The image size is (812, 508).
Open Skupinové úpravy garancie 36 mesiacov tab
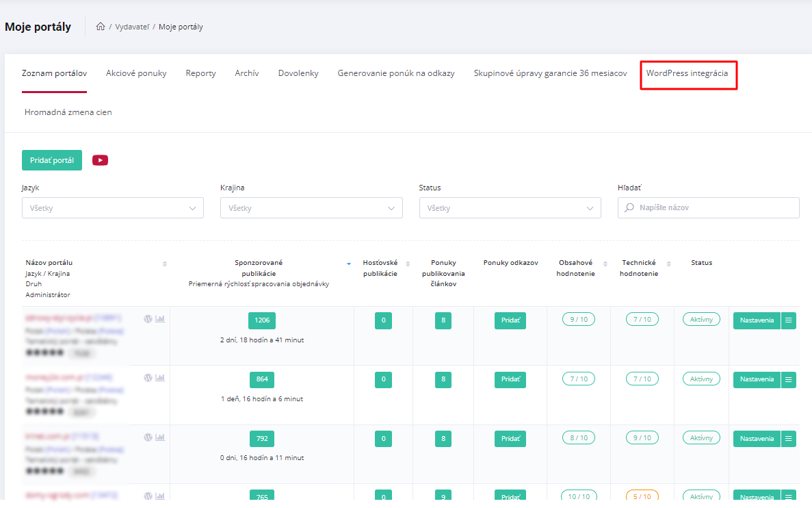(551, 74)
